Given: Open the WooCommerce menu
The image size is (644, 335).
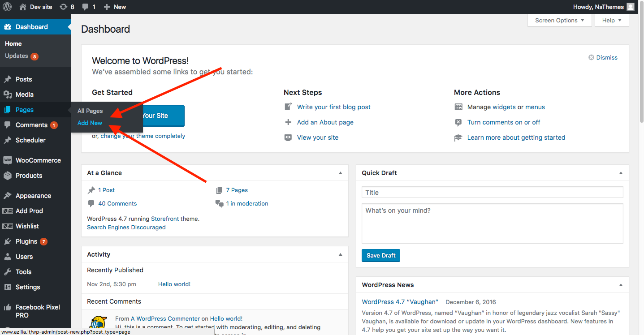Looking at the screenshot, I should [x=35, y=160].
